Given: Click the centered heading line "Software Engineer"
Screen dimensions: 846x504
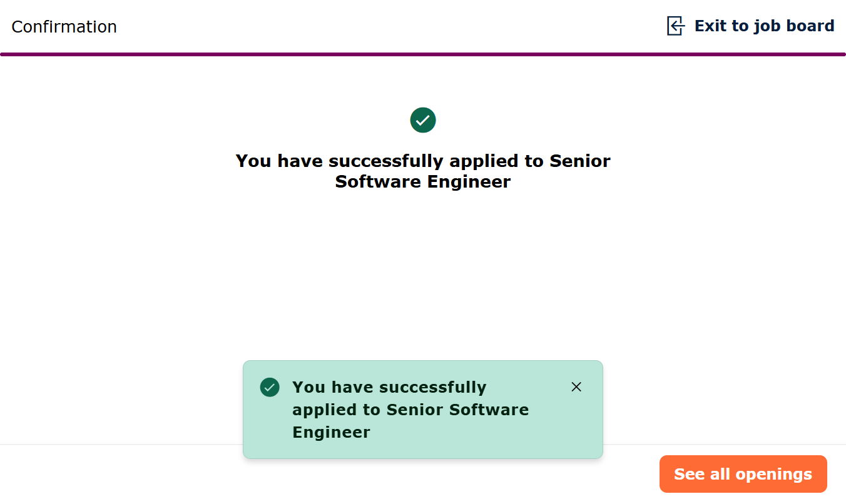Looking at the screenshot, I should (423, 182).
